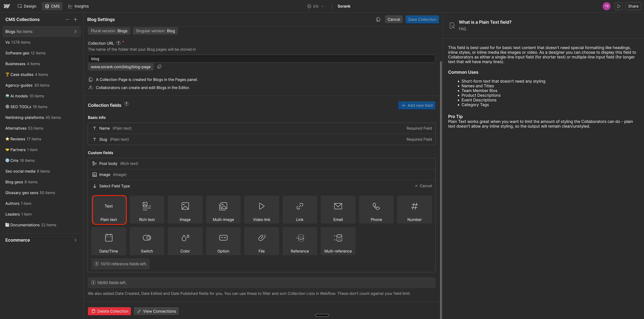Open the EN language dropdown

pyautogui.click(x=315, y=6)
